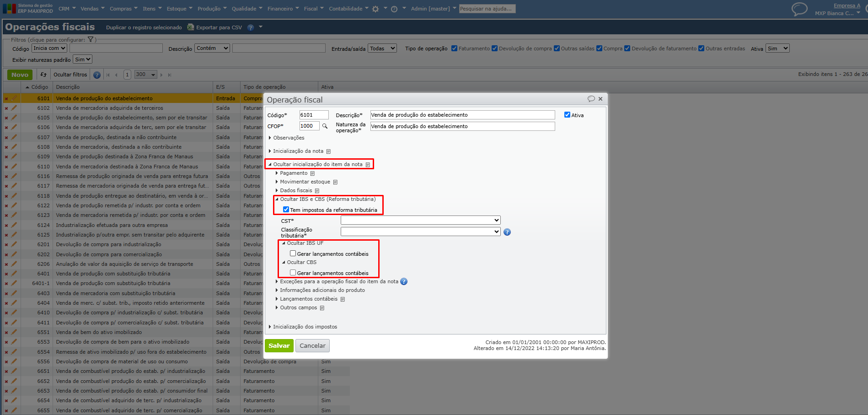Viewport: 868px width, 415px height.
Task: Click the note icon beside Dados fiscais
Action: [x=317, y=191]
